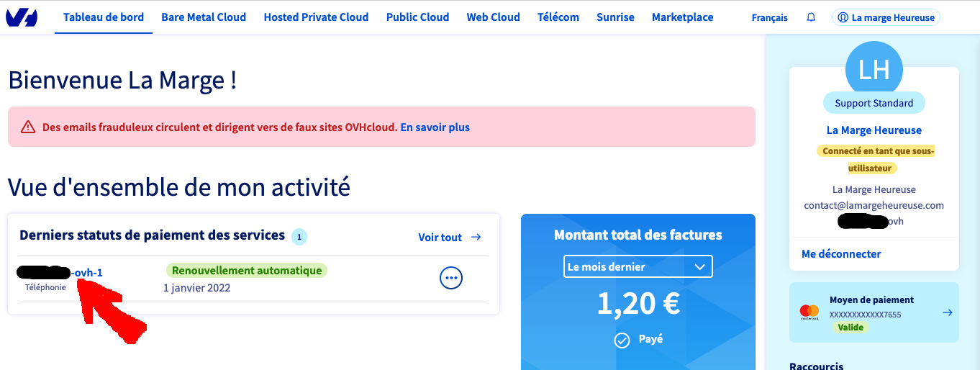Click Montant total des factures heading
980x370 pixels.
click(x=638, y=235)
